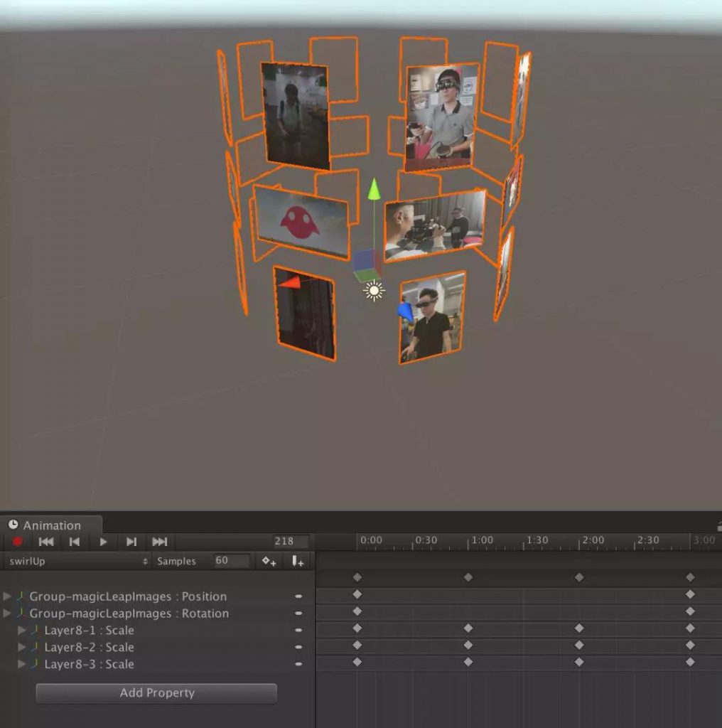Screen dimensions: 722x728
Task: Click the current frame field showing 218
Action: click(x=291, y=541)
